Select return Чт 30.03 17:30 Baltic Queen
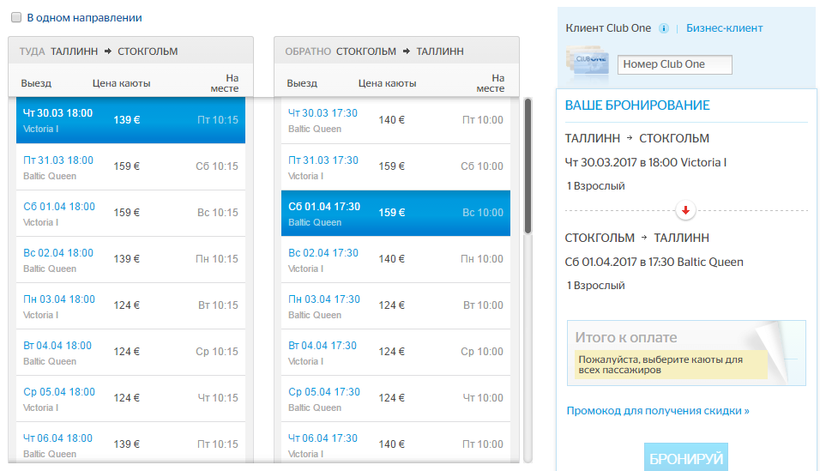The height and width of the screenshot is (471, 820). pyautogui.click(x=395, y=120)
